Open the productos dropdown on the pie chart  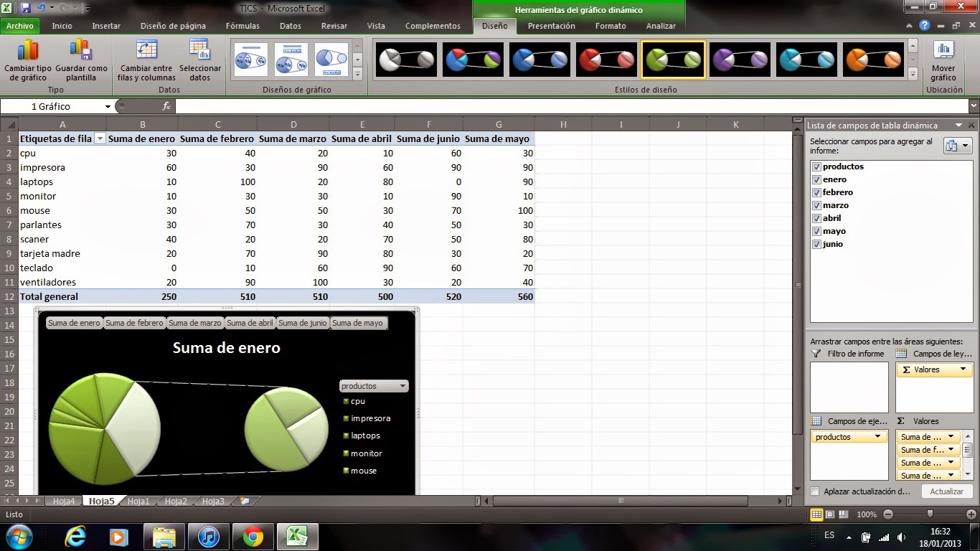[x=402, y=385]
